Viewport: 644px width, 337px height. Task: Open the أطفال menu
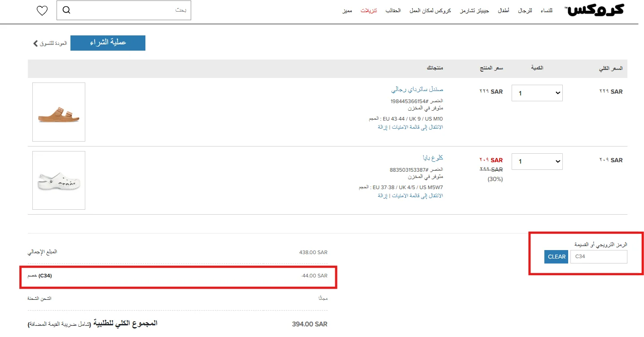pos(503,10)
